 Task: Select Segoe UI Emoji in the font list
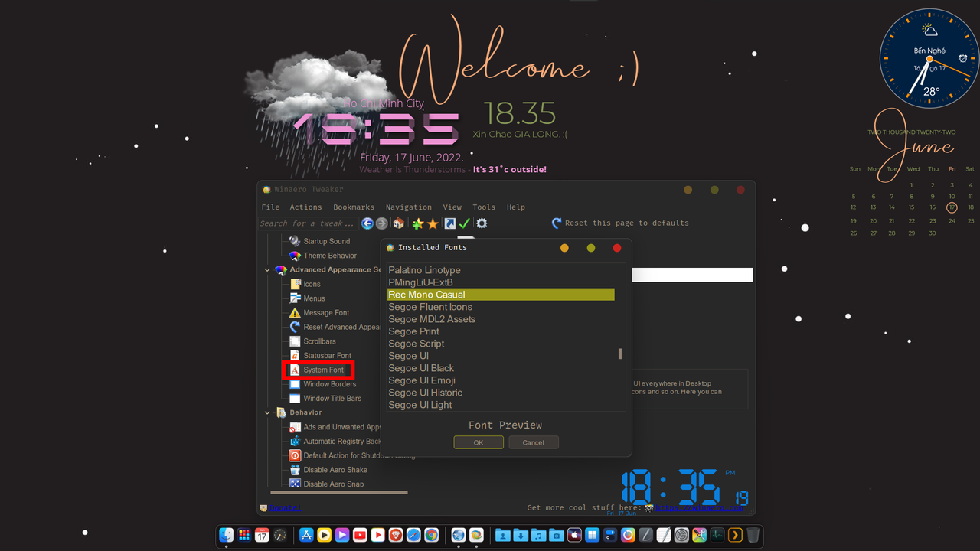pyautogui.click(x=422, y=380)
